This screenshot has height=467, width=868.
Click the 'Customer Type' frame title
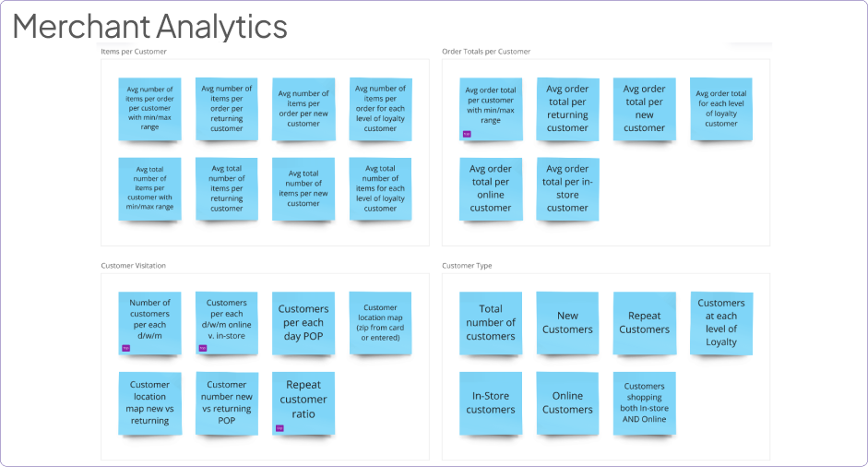click(x=467, y=266)
